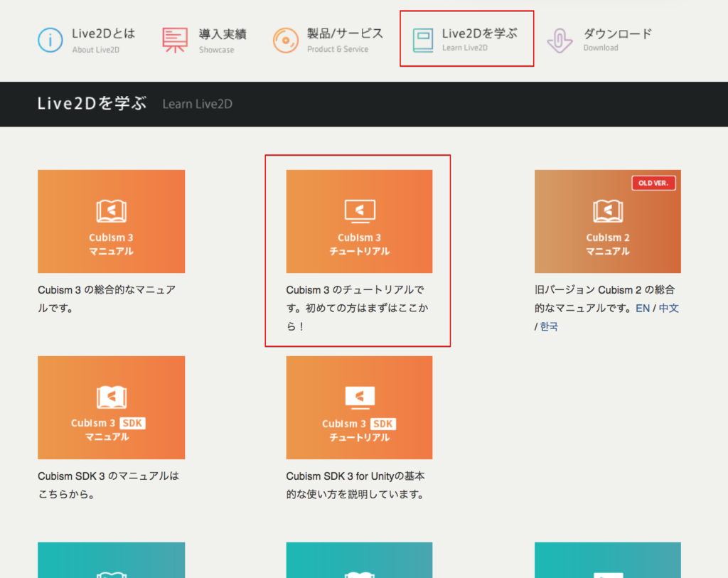Click the description 'Cubism 3 の総合的なマニュアルです。'

tap(107, 299)
